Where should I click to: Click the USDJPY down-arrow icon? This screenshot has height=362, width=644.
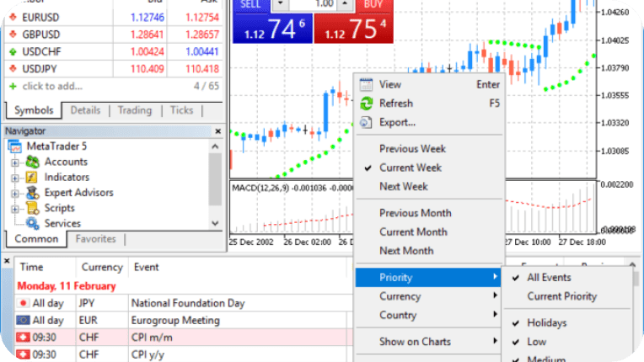pos(13,69)
